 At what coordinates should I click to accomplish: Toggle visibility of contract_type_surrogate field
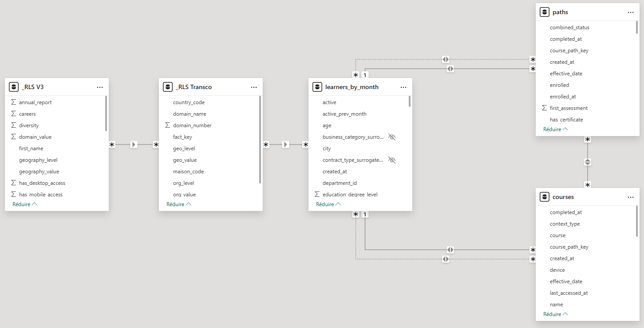point(391,160)
